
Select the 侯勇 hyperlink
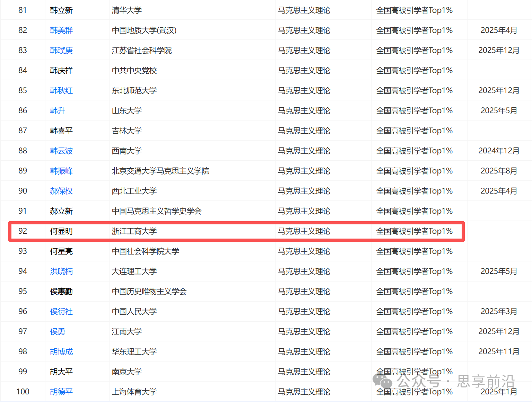(x=58, y=332)
